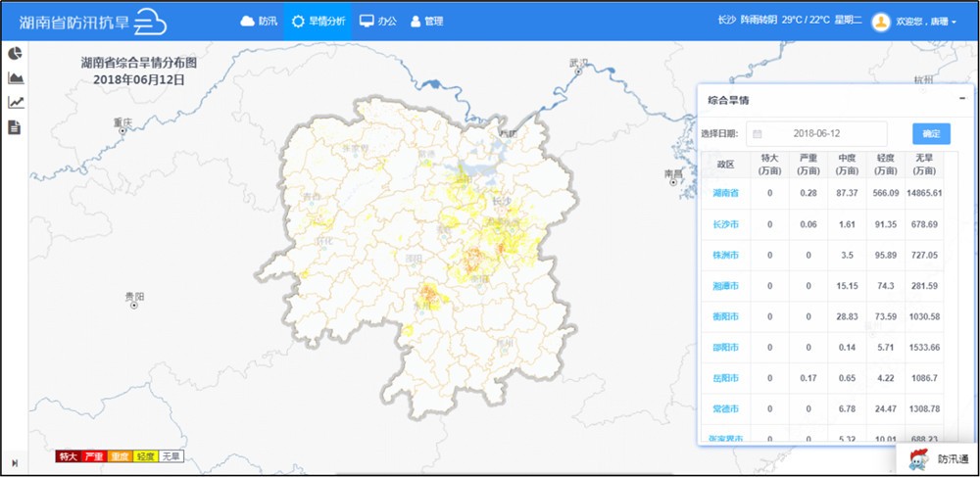This screenshot has height=477, width=980.
Task: Click the 2018-06-12 date input field
Action: [x=823, y=133]
